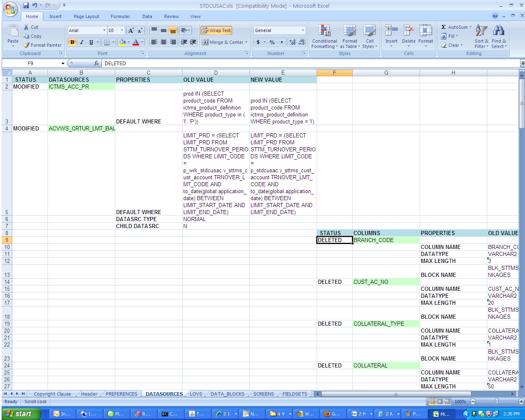The image size is (525, 420).
Task: Undo the last action
Action: [35, 5]
